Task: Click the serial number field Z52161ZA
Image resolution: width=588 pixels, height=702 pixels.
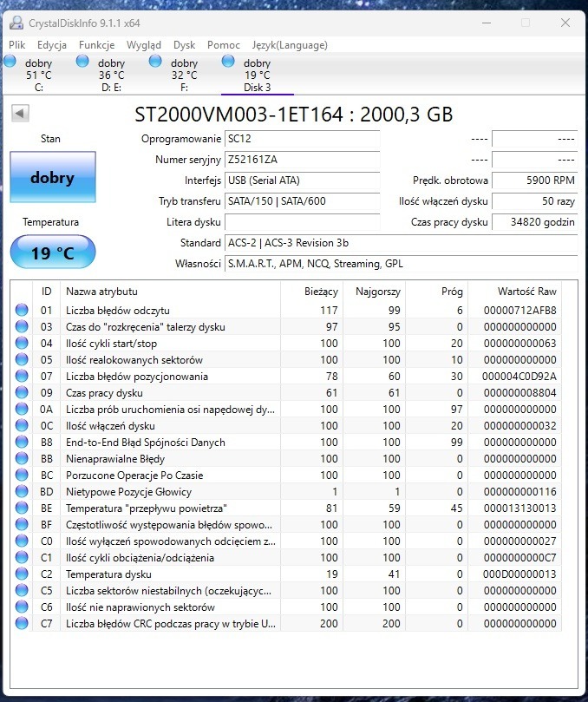Action: 302,160
